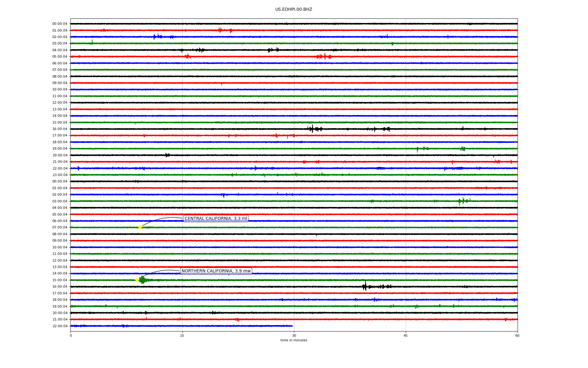Click the 30 tick on the x-axis

(294, 335)
